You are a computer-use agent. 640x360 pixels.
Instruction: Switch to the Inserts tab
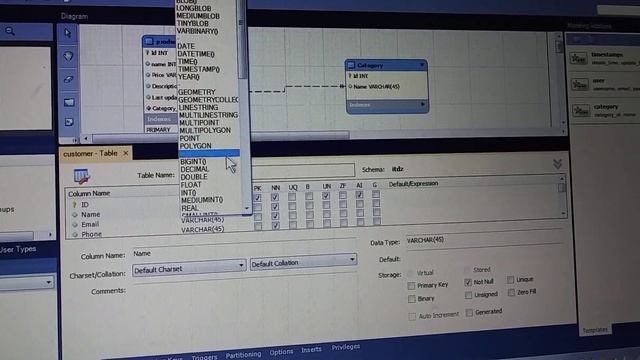point(311,349)
